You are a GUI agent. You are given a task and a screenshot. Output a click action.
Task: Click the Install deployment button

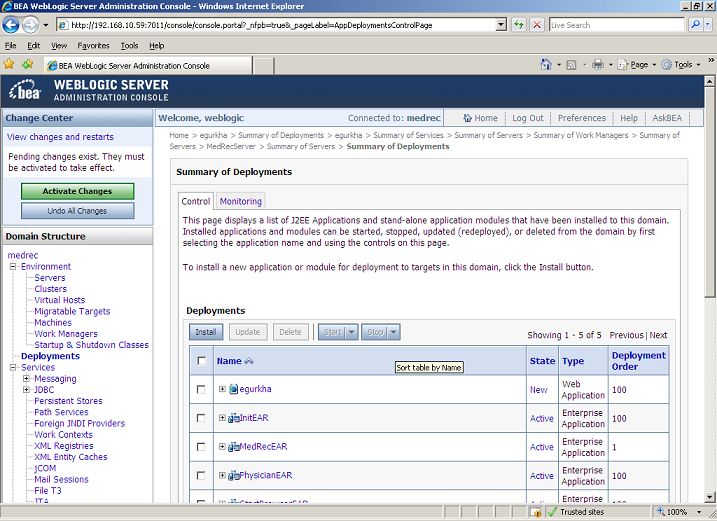coord(206,332)
